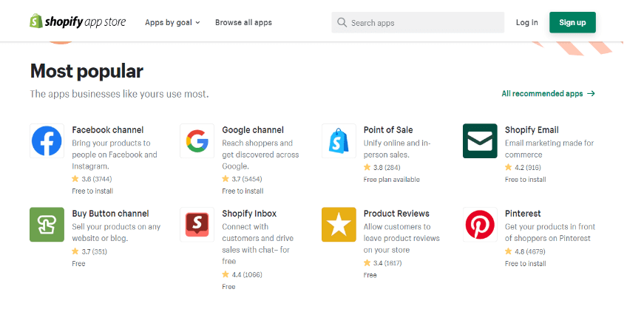Click the Google channel rating star
This screenshot has height=326, width=644.
226,179
